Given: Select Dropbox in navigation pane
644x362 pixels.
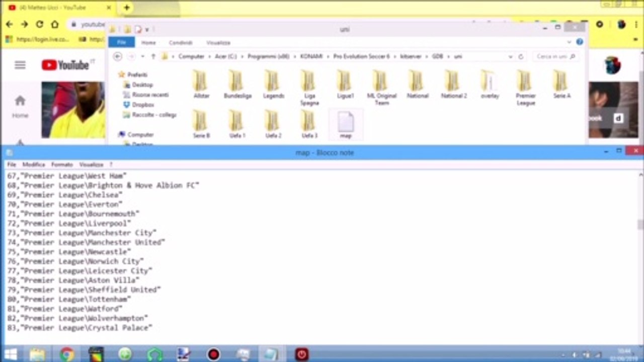Looking at the screenshot, I should point(143,105).
